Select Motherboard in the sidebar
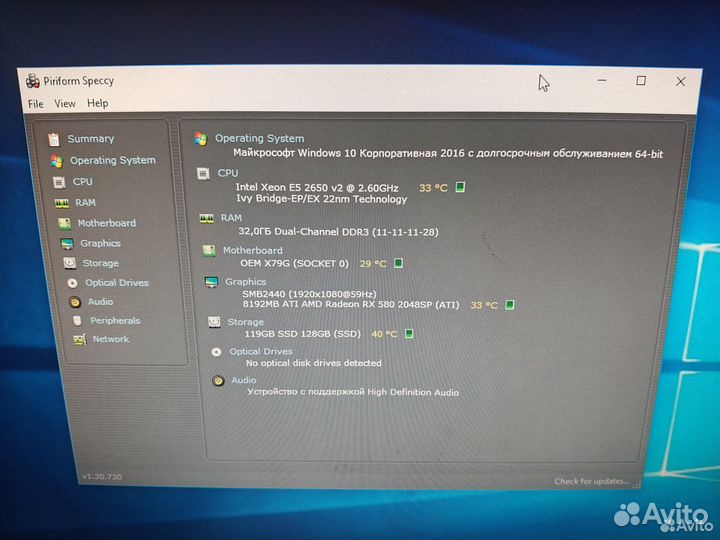 107,223
